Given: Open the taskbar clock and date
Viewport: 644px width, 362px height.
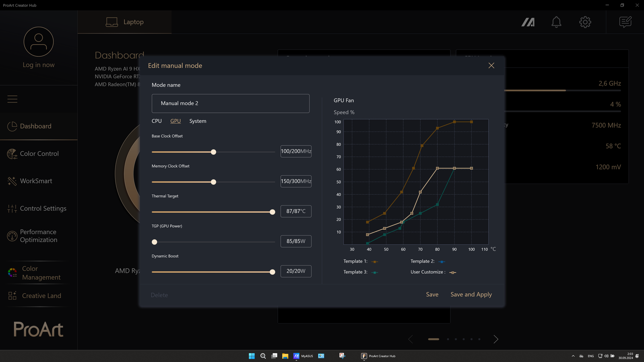Looking at the screenshot, I should point(626,356).
